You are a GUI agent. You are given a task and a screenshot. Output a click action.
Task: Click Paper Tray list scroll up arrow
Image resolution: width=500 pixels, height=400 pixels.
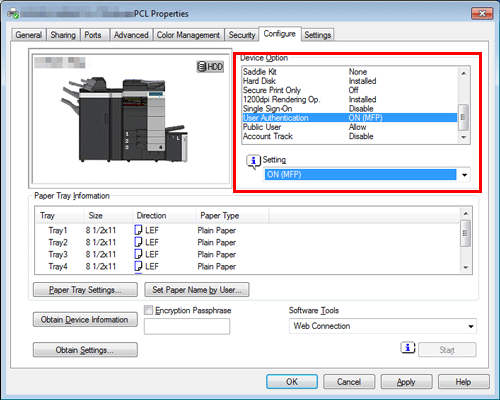tap(466, 213)
